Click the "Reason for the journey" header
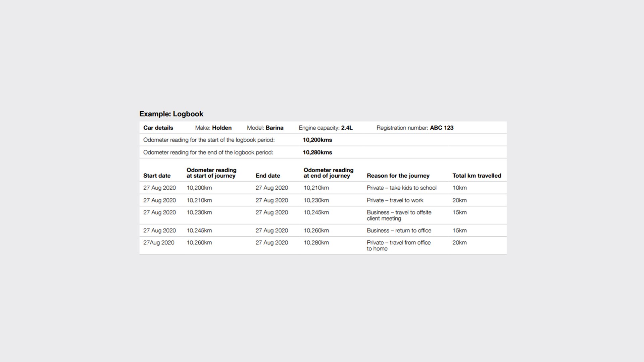Image resolution: width=644 pixels, height=362 pixels. pyautogui.click(x=398, y=176)
